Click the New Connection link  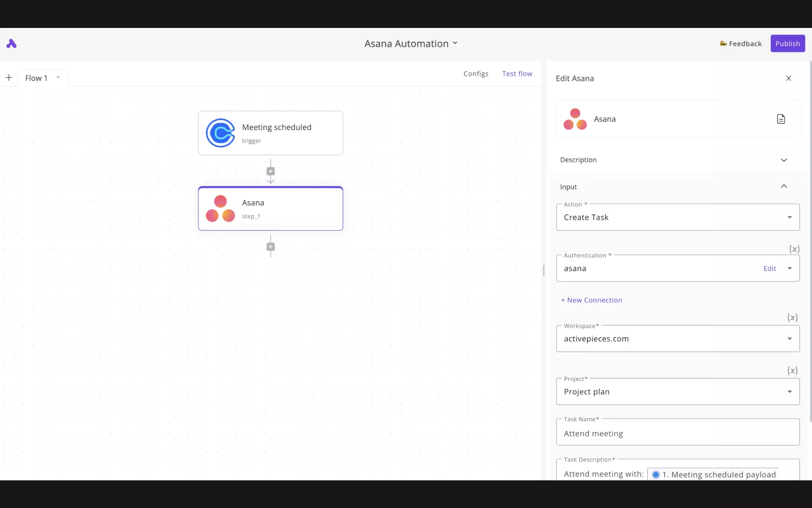coord(592,300)
